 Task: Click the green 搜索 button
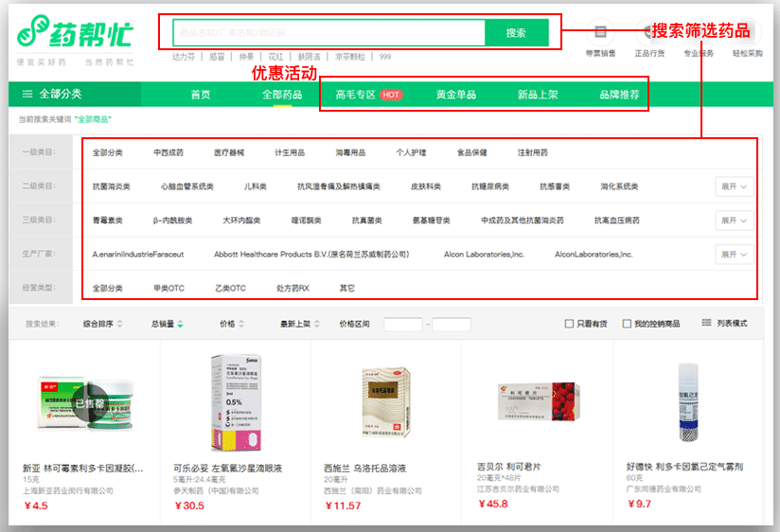516,33
